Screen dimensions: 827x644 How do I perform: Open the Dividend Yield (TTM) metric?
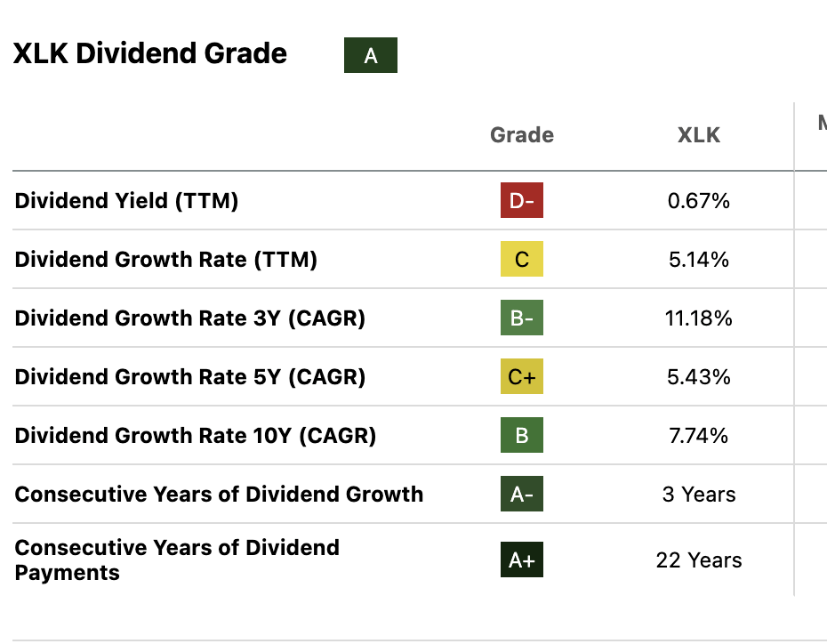point(127,201)
